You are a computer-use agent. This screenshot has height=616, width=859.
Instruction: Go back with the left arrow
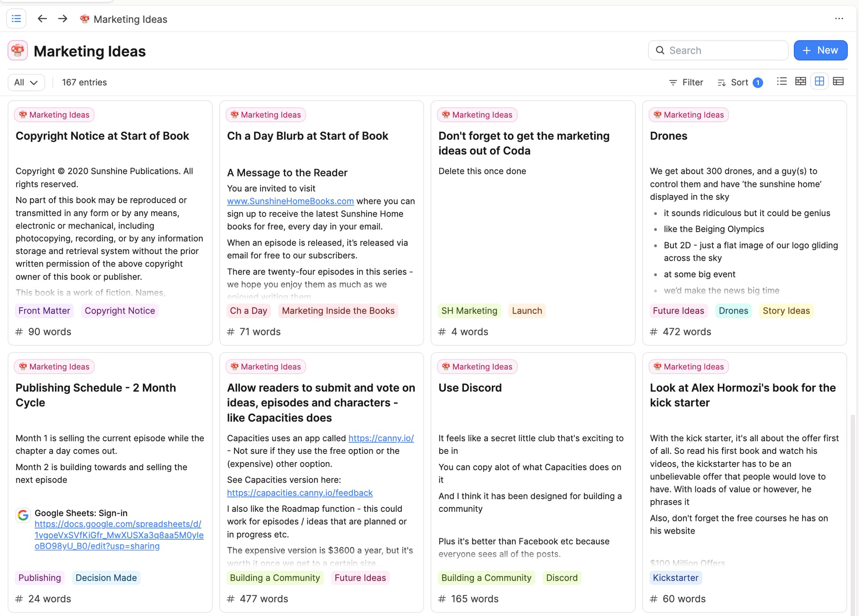42,19
